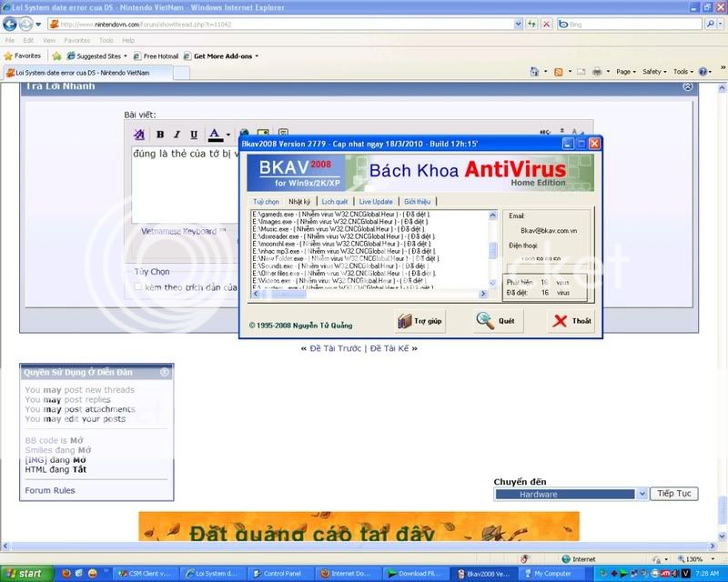Collapse the Tra Loi Nhanh panel
The image size is (728, 582).
pyautogui.click(x=688, y=86)
